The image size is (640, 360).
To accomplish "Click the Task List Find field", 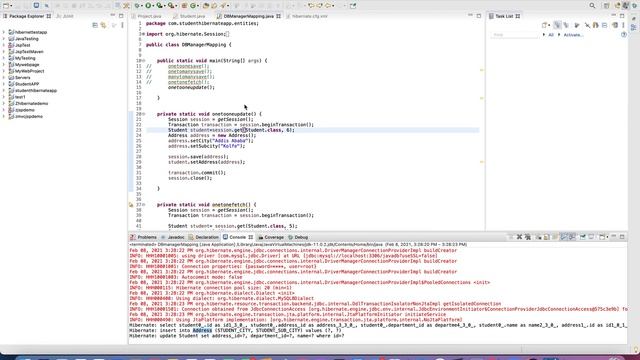I will [514, 35].
